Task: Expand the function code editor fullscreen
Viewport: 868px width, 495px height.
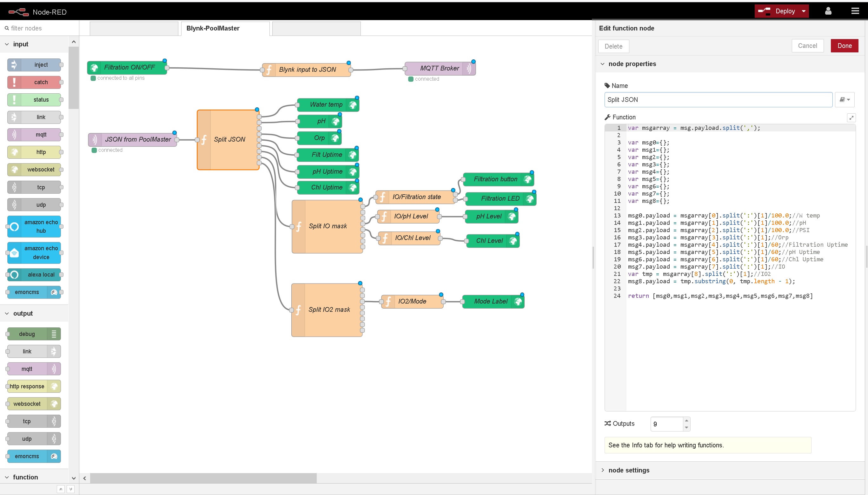Action: (851, 117)
